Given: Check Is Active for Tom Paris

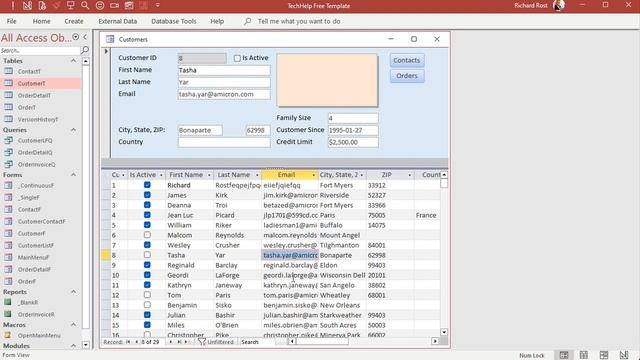Looking at the screenshot, I should point(147,295).
